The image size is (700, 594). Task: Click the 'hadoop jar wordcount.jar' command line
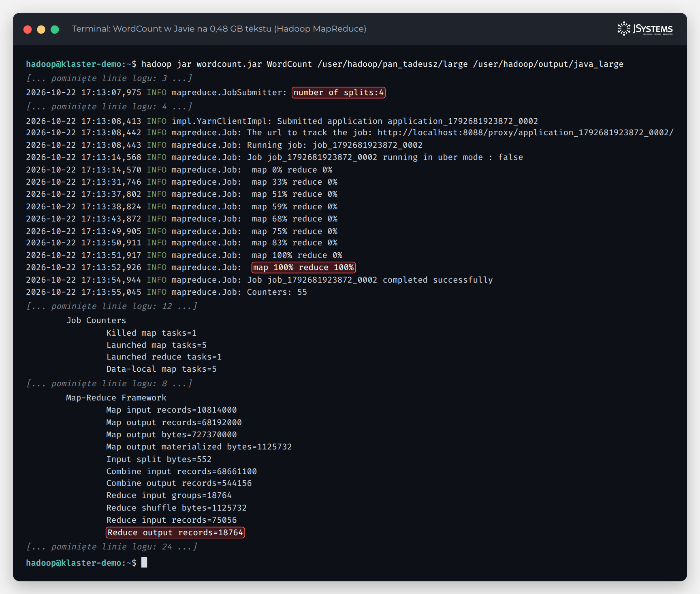pyautogui.click(x=324, y=64)
